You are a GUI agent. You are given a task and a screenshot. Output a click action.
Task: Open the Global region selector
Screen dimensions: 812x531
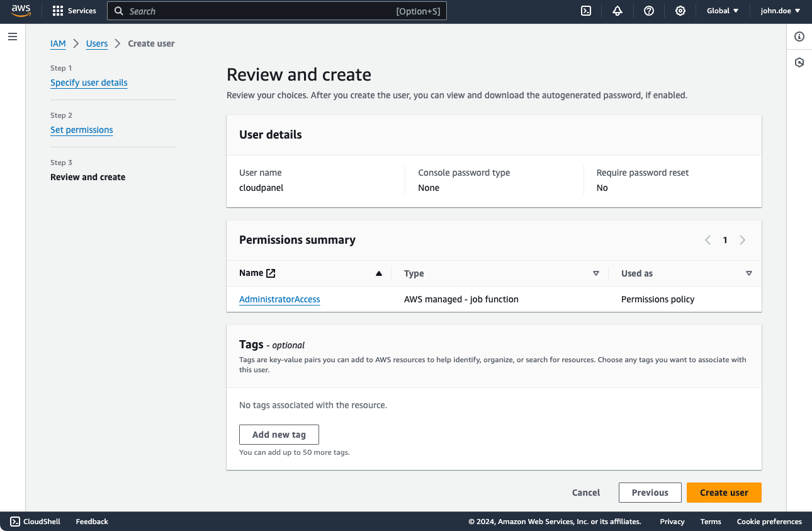pyautogui.click(x=721, y=11)
